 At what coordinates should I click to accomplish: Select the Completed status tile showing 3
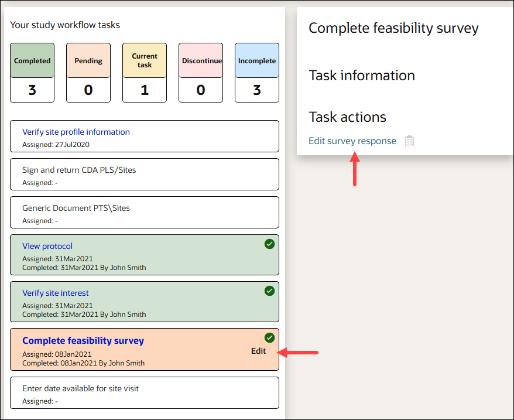32,73
